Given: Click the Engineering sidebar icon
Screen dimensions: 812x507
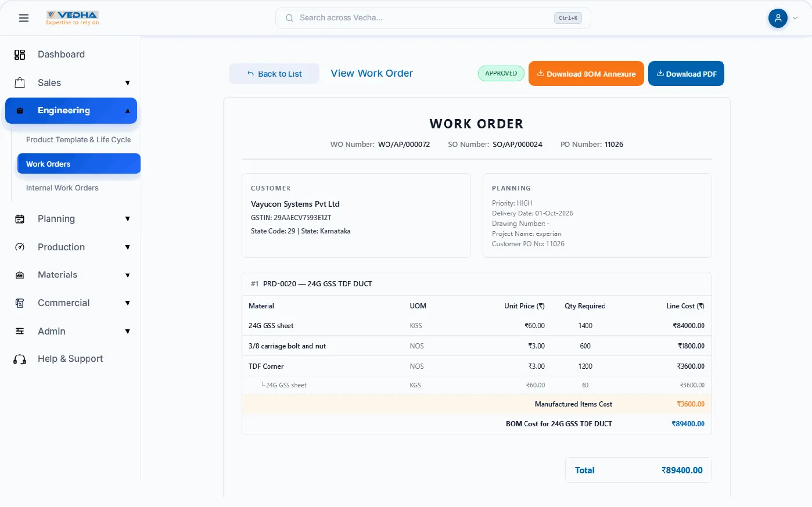Looking at the screenshot, I should (x=20, y=110).
